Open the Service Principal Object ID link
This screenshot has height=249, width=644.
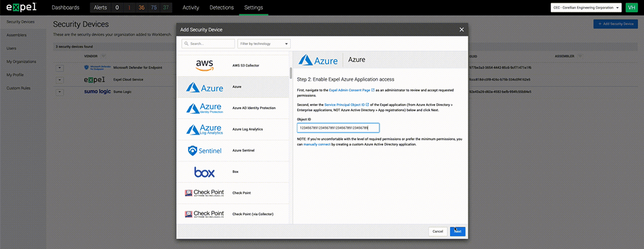(347, 105)
